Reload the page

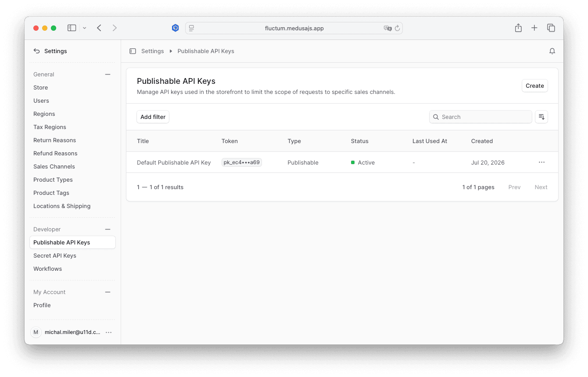(x=397, y=28)
